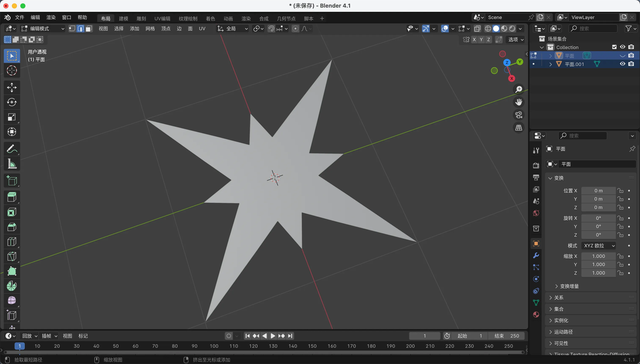Image resolution: width=640 pixels, height=364 pixels.
Task: Open the Modifiers properties tab
Action: click(536, 256)
